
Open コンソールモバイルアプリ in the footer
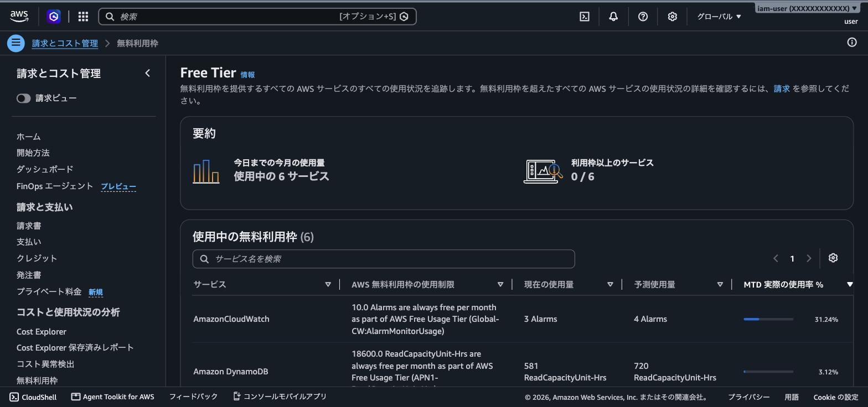(x=280, y=396)
